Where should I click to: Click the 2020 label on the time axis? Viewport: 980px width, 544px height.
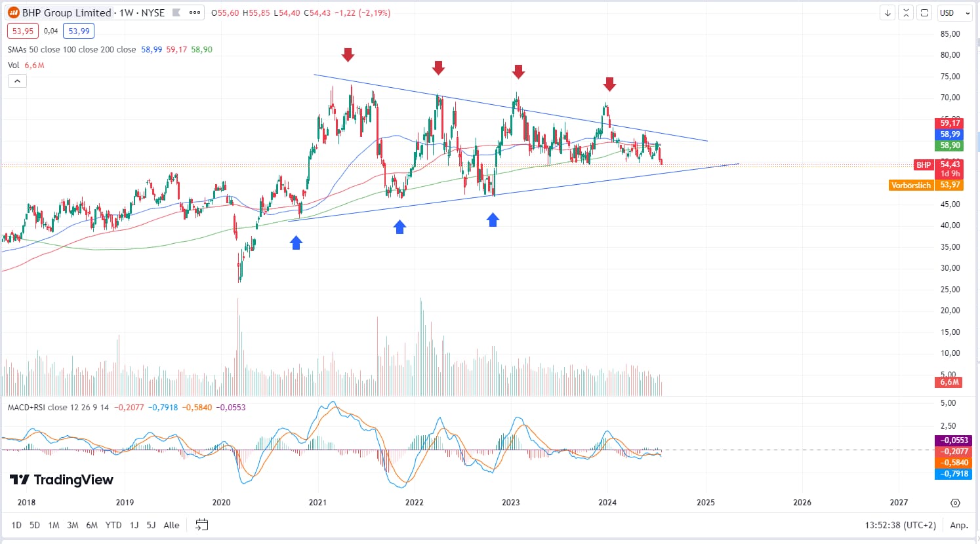tap(221, 503)
